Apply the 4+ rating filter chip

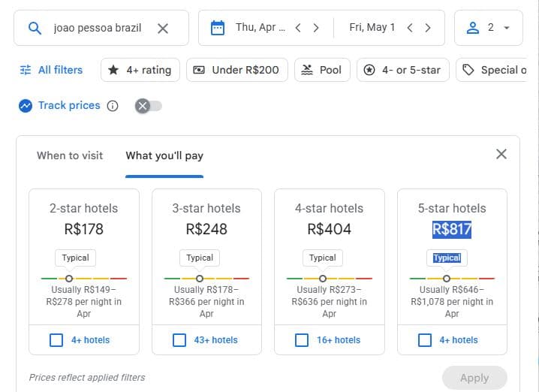tap(140, 70)
